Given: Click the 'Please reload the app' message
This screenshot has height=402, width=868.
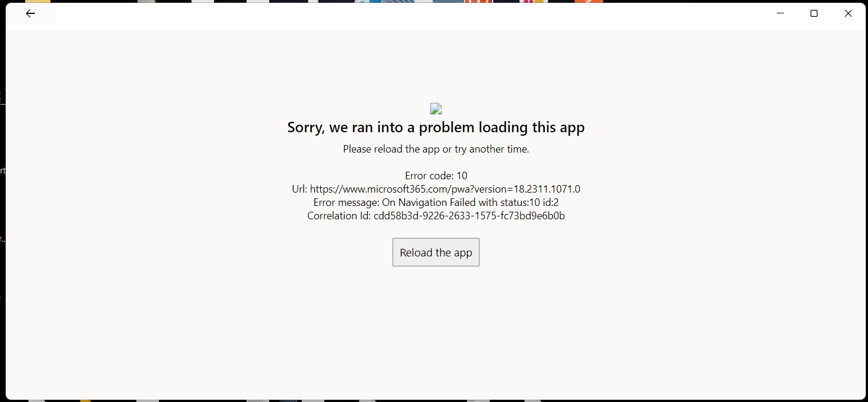Looking at the screenshot, I should click(x=436, y=149).
